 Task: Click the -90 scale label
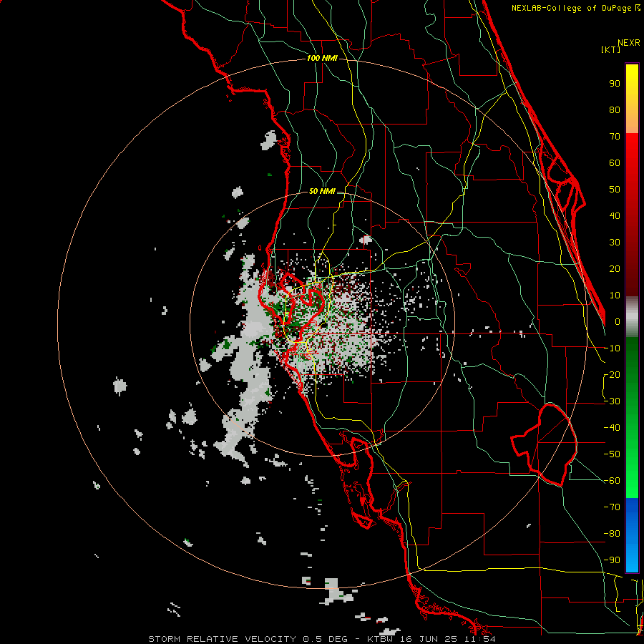[612, 560]
